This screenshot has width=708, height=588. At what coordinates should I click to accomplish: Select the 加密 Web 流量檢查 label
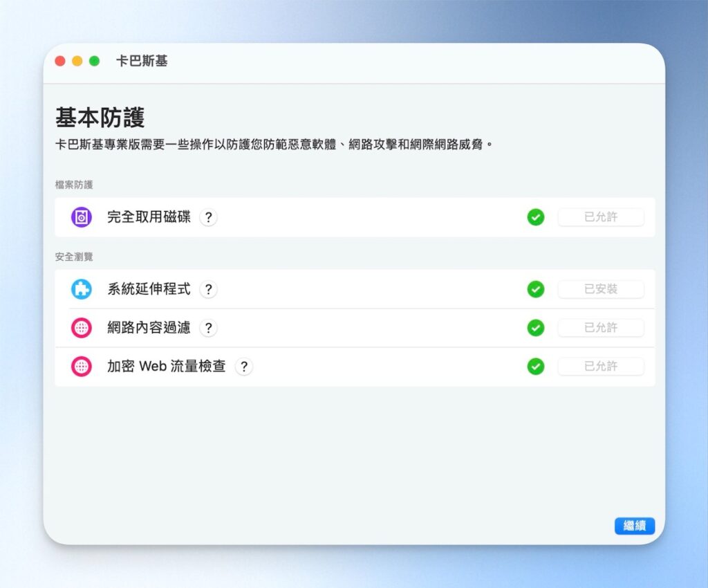pos(167,366)
